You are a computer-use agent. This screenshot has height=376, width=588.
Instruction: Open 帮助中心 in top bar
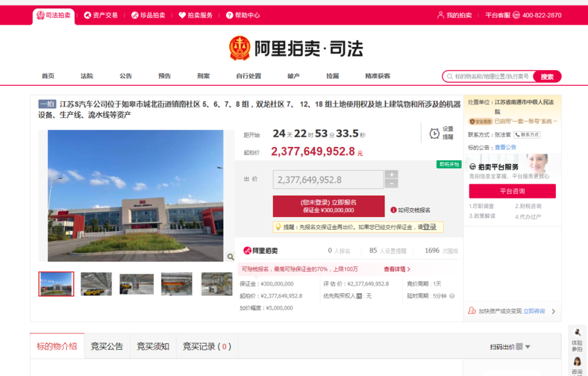tap(243, 15)
